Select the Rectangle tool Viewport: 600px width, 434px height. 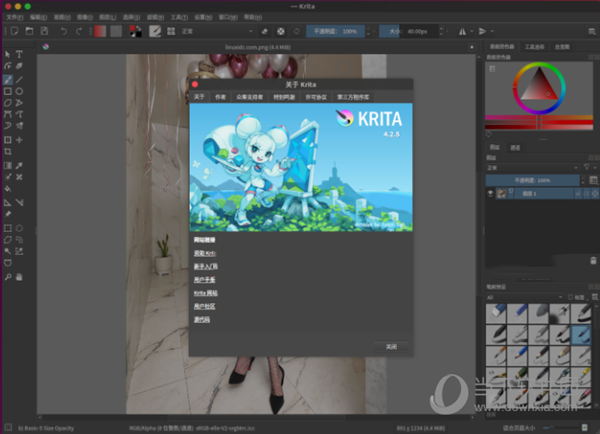click(x=8, y=91)
